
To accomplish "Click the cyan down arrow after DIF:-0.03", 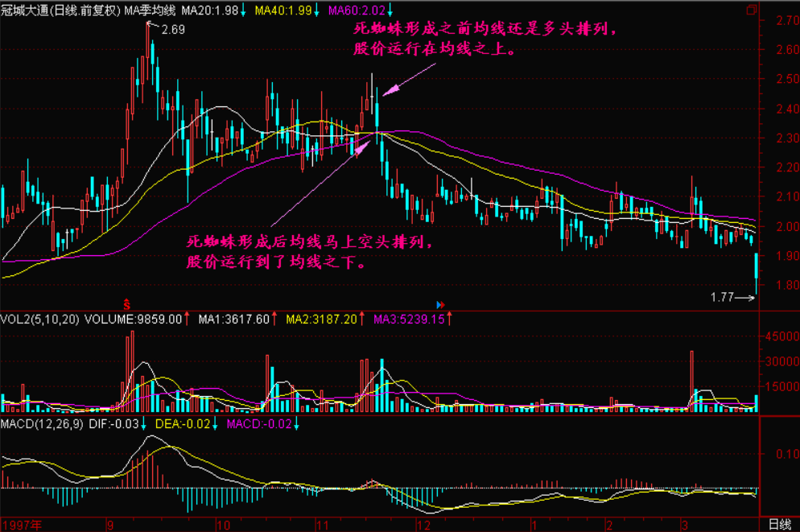I will click(143, 423).
